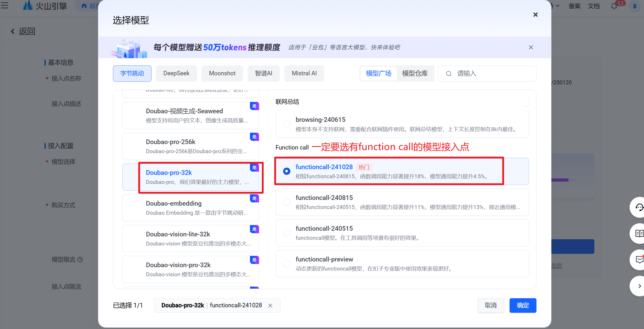Click the 接入点限流 field label
This screenshot has width=644, height=329.
[66, 287]
